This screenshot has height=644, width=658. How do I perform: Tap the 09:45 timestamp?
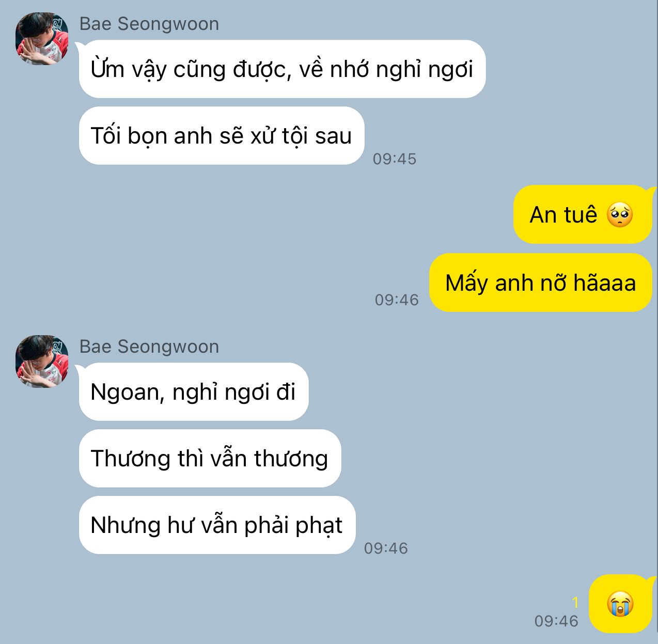tap(395, 159)
